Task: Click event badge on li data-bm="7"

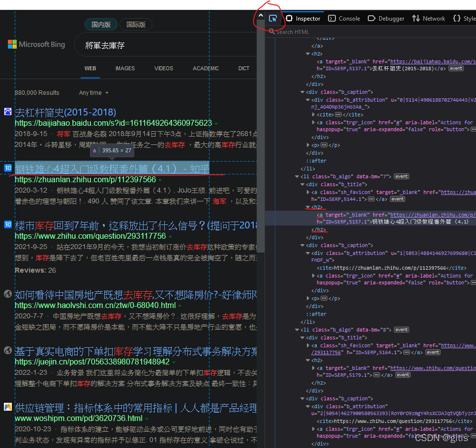Action: point(401,176)
